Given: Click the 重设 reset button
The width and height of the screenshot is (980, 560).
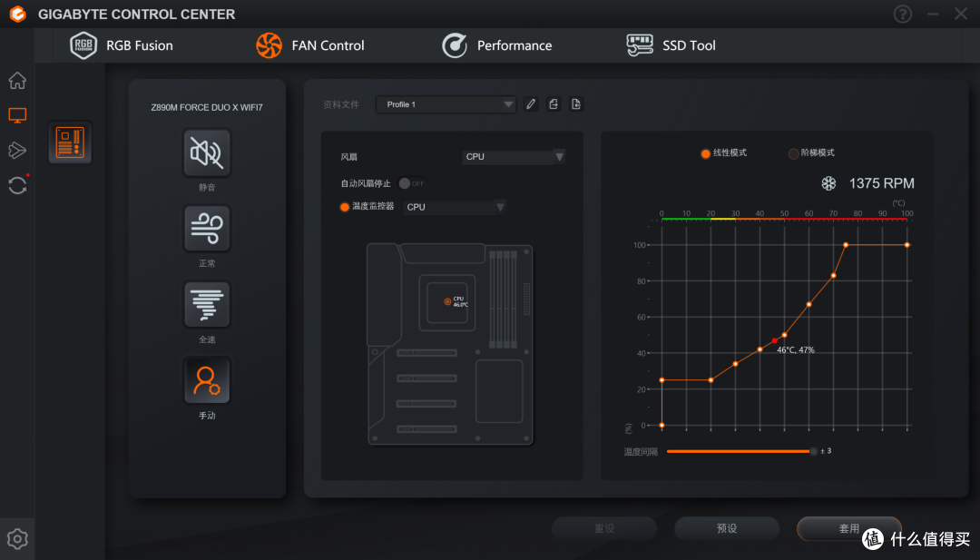Looking at the screenshot, I should point(604,529).
